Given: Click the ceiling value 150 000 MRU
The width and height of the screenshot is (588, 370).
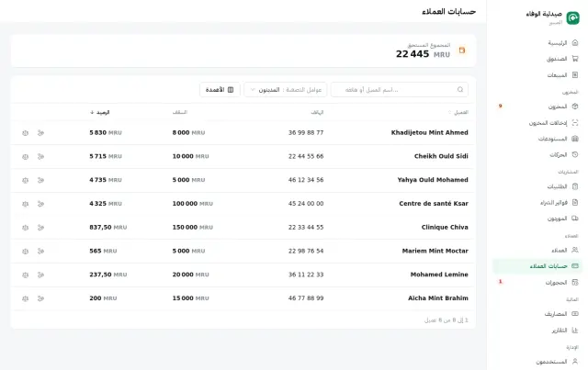Looking at the screenshot, I should (192, 227).
